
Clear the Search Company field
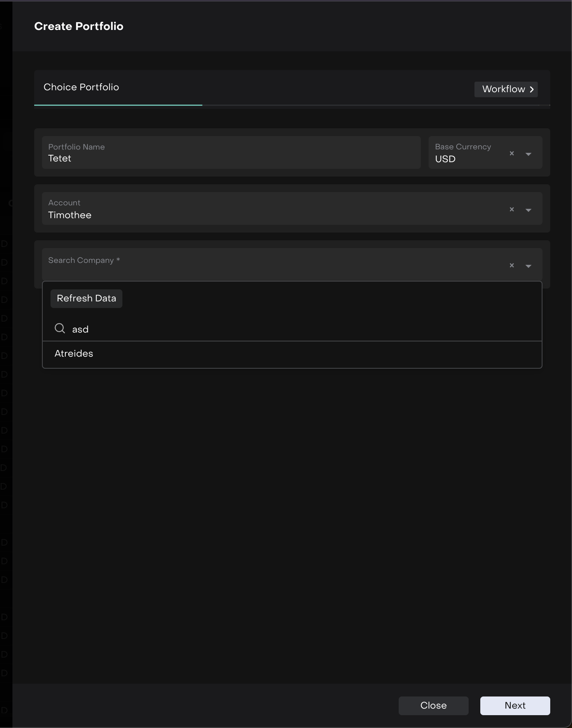tap(512, 266)
